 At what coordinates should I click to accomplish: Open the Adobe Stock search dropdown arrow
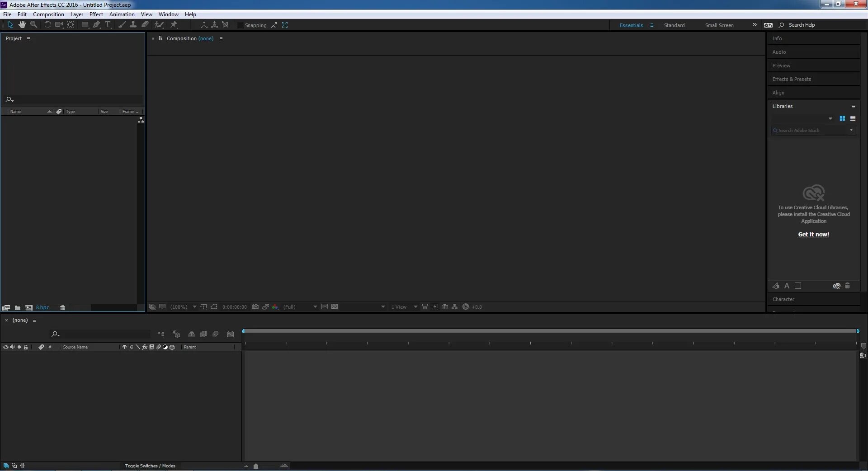[x=851, y=130]
